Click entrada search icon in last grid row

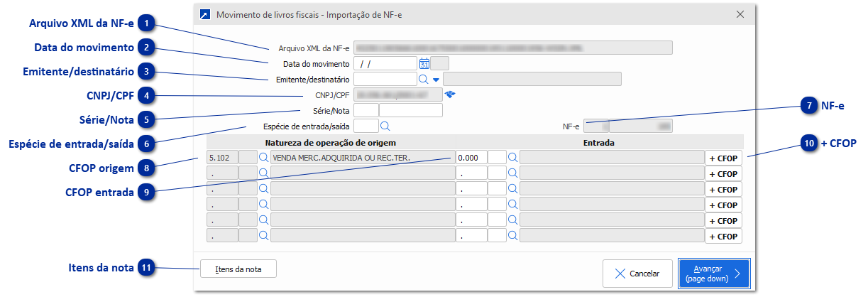tap(512, 235)
